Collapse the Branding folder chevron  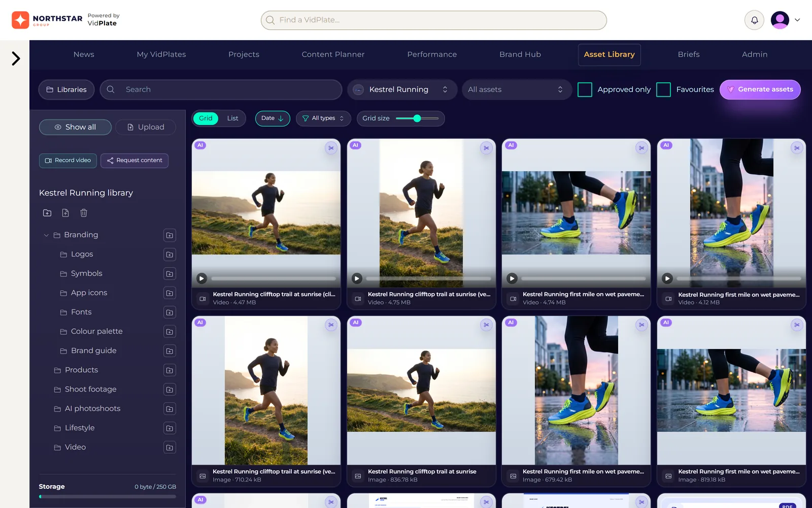pos(46,235)
